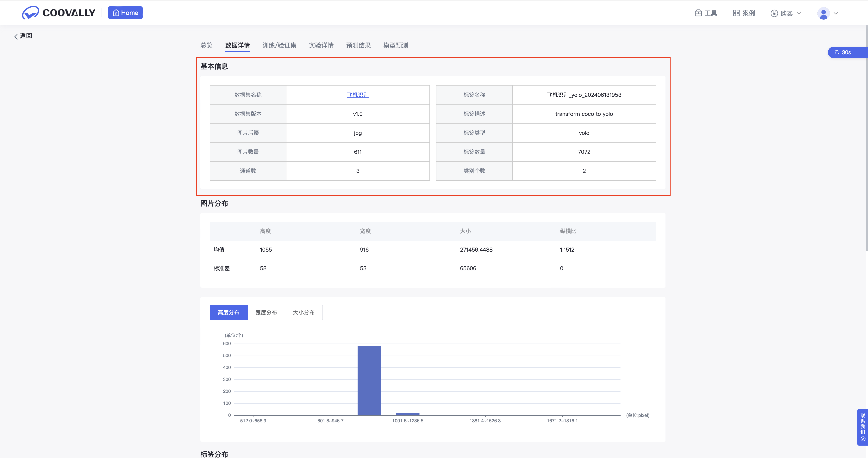The image size is (868, 458).
Task: Open the 飞机识别 dataset link
Action: click(x=358, y=95)
